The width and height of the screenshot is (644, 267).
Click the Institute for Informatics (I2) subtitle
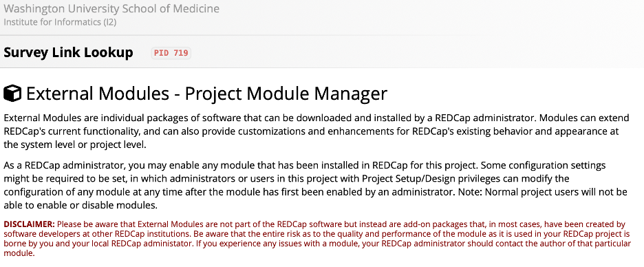pyautogui.click(x=60, y=22)
